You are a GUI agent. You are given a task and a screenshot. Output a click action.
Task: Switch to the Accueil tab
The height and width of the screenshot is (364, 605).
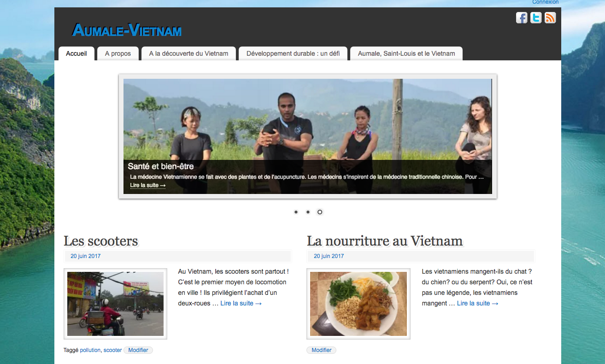coord(76,53)
